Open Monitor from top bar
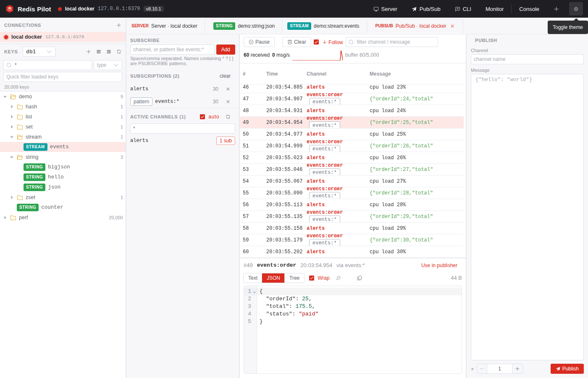The height and width of the screenshot is (378, 588). [494, 9]
